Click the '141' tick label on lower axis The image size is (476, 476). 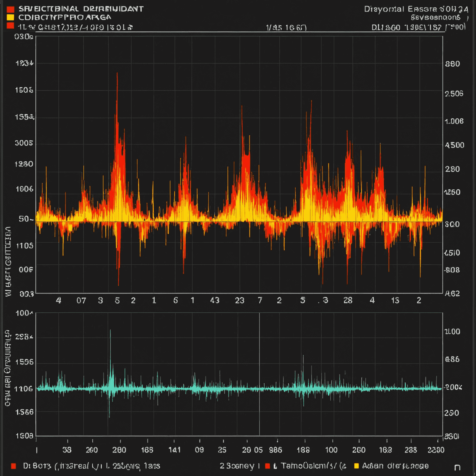(x=174, y=450)
